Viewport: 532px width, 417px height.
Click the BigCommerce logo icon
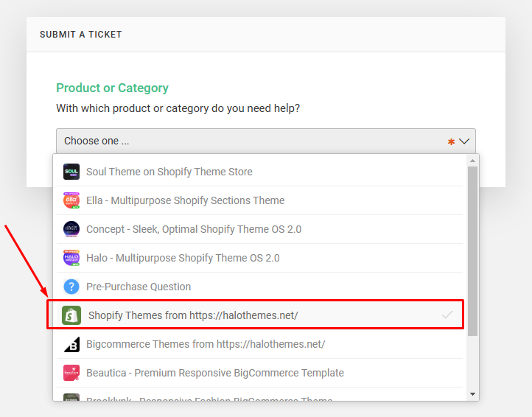[71, 344]
